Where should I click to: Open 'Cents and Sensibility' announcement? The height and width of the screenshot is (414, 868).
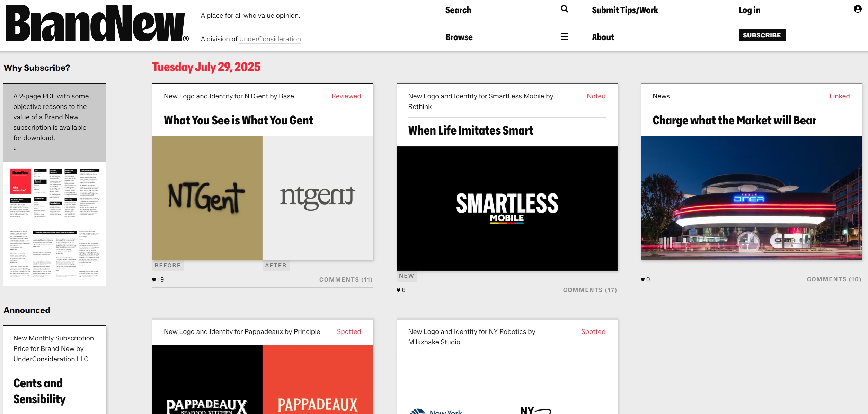(39, 391)
